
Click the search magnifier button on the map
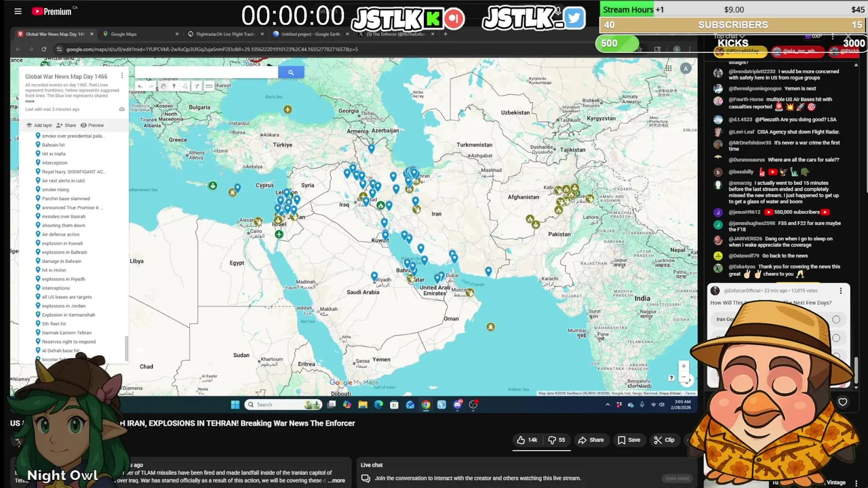pyautogui.click(x=291, y=73)
